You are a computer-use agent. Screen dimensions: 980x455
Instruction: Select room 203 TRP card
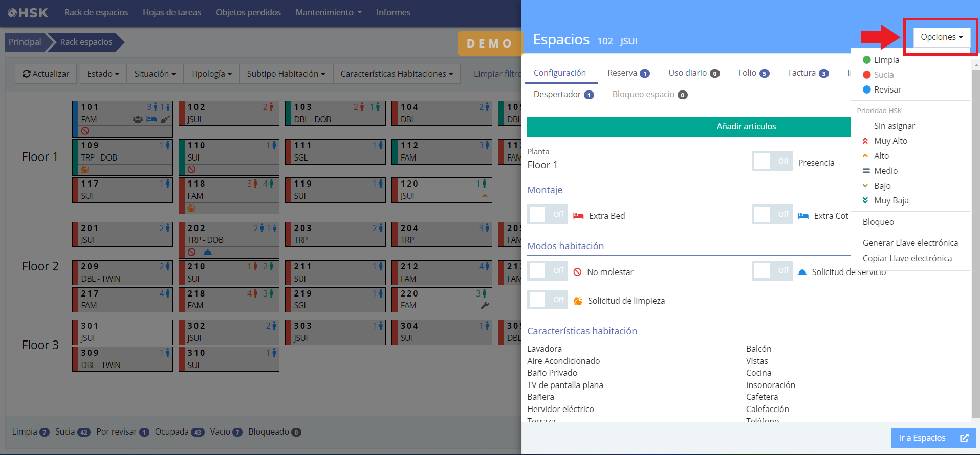(335, 234)
